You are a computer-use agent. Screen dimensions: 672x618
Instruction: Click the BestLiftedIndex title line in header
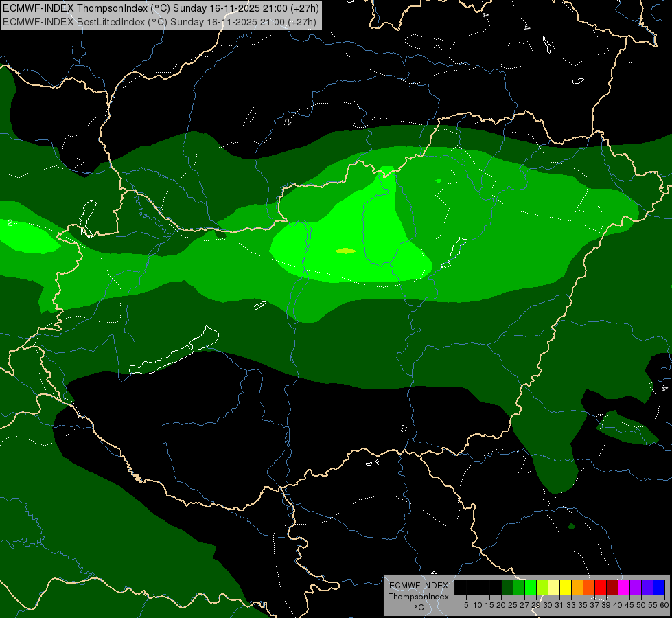point(159,21)
